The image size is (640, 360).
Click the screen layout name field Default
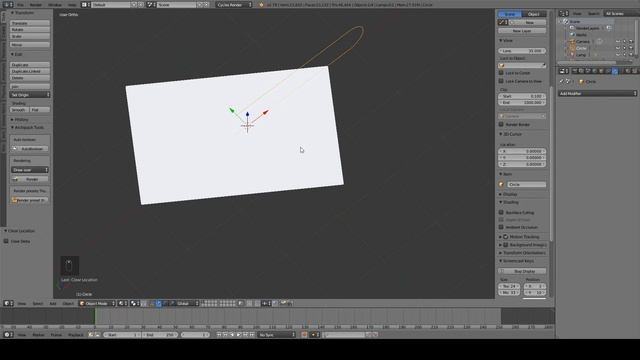(x=111, y=4)
